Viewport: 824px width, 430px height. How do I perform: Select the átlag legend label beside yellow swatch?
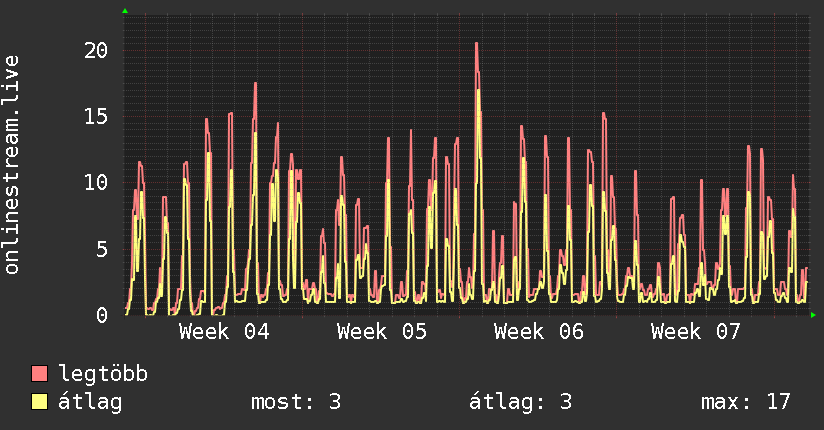(x=90, y=402)
